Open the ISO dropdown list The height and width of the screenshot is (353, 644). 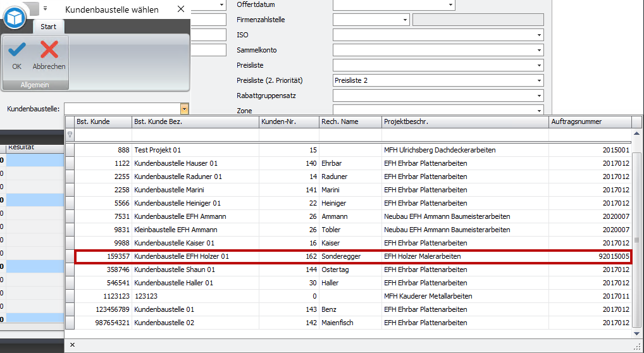[x=539, y=35]
